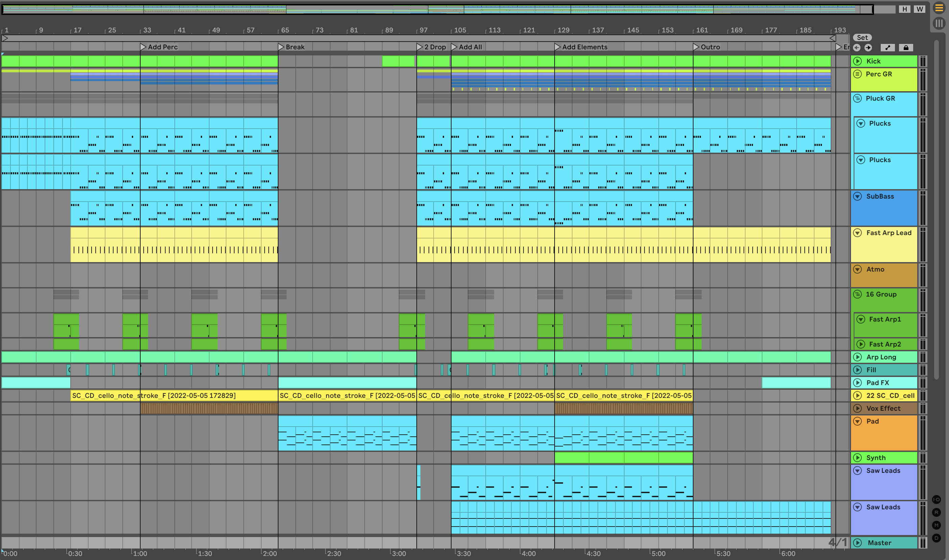Toggle the Mixer section with the M button
Viewport: 949px width, 560px height.
[936, 525]
